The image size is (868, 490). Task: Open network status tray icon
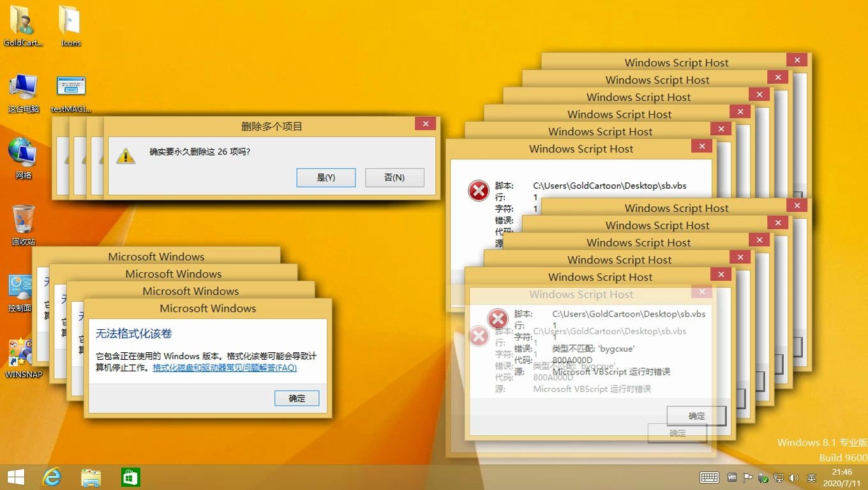pos(779,477)
